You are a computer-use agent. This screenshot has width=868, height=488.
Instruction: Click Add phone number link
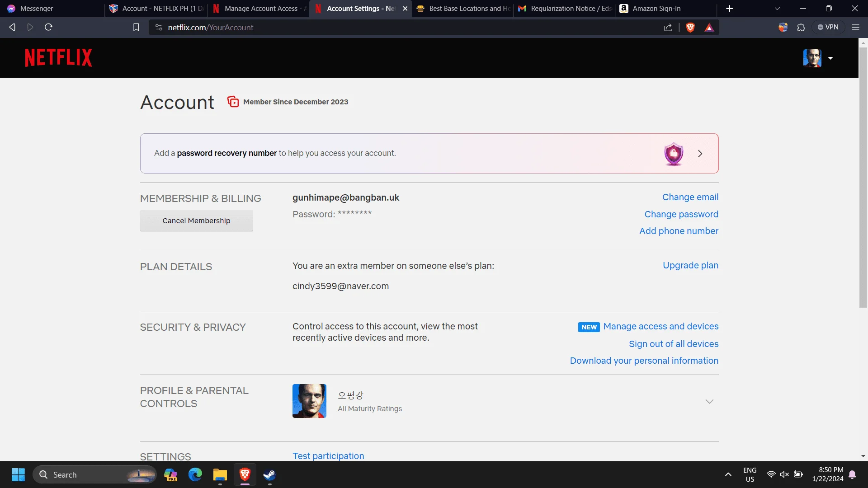(x=679, y=231)
